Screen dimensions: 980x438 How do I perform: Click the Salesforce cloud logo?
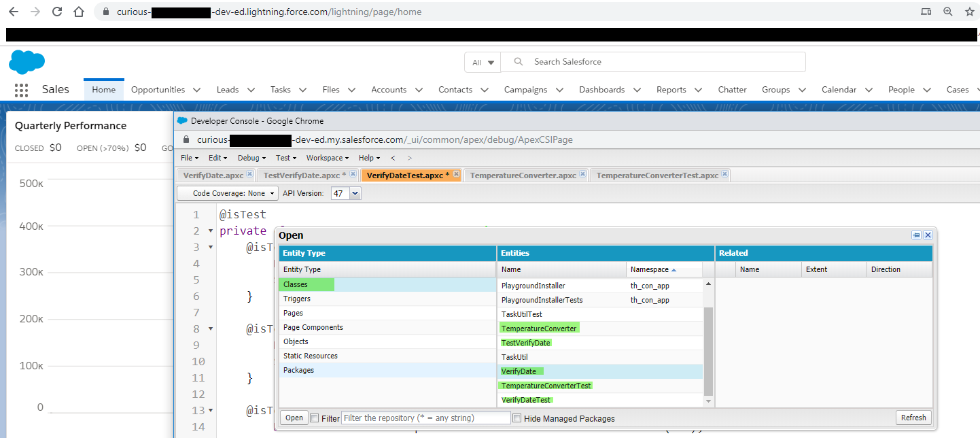[27, 62]
